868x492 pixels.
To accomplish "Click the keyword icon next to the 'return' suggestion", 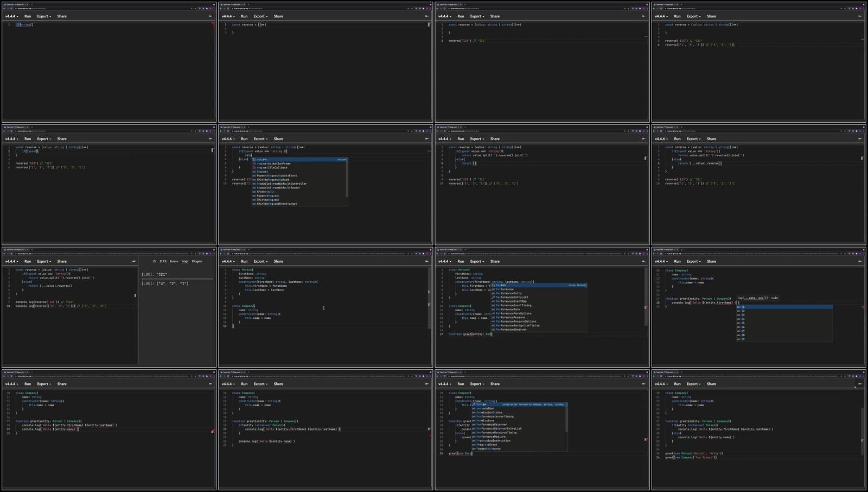I will click(x=254, y=160).
